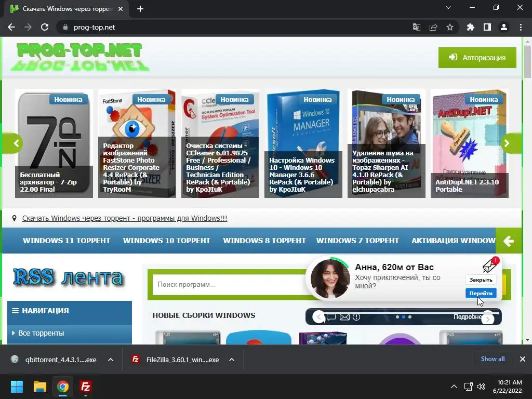Viewport: 532px width, 399px height.
Task: Open FileZilla from the taskbar
Action: (x=86, y=387)
